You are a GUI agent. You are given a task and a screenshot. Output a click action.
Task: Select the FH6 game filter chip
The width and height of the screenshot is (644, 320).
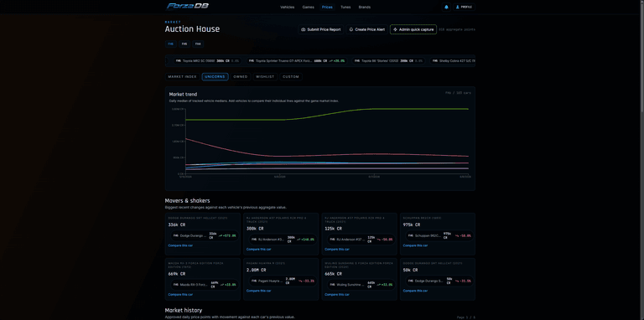pyautogui.click(x=170, y=44)
